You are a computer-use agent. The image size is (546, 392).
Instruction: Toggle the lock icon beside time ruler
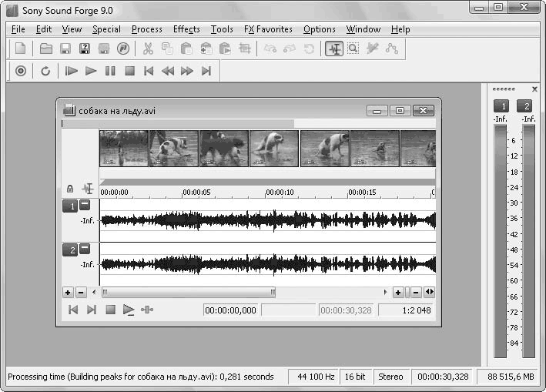click(x=70, y=189)
